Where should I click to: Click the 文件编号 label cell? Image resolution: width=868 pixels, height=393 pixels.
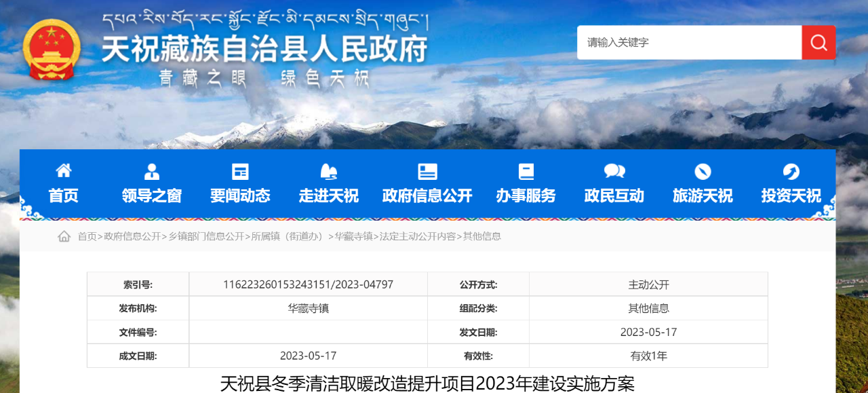[138, 332]
